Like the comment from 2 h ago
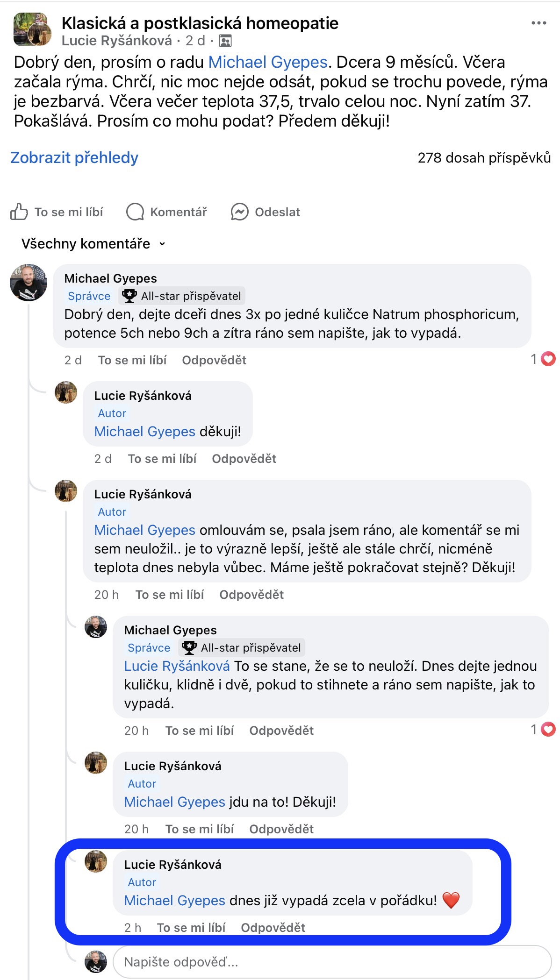This screenshot has width=560, height=980. (x=191, y=928)
